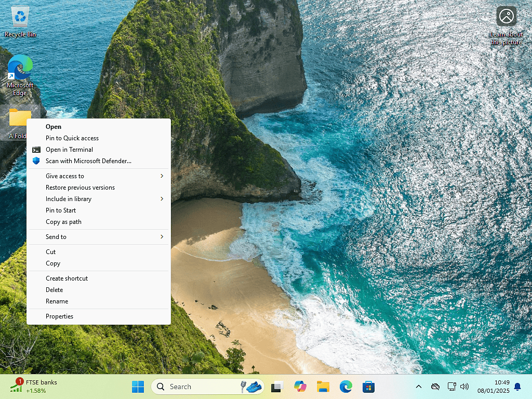Open Microsoft Store from the taskbar
This screenshot has width=532, height=399.
point(369,387)
